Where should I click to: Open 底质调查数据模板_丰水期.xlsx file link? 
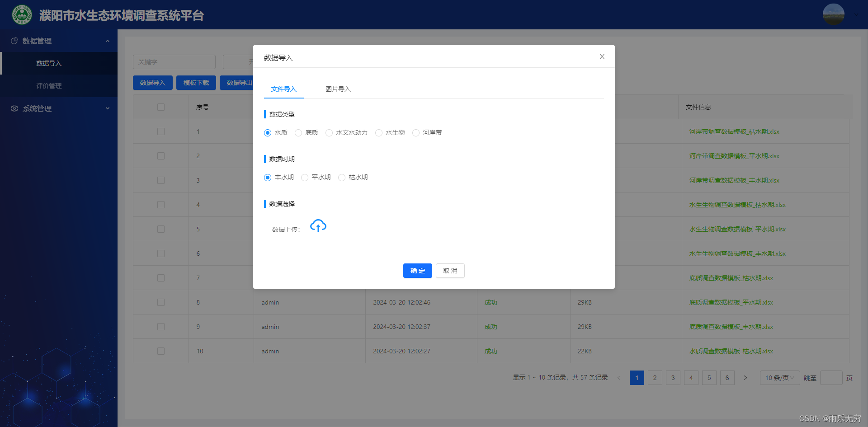tap(731, 327)
